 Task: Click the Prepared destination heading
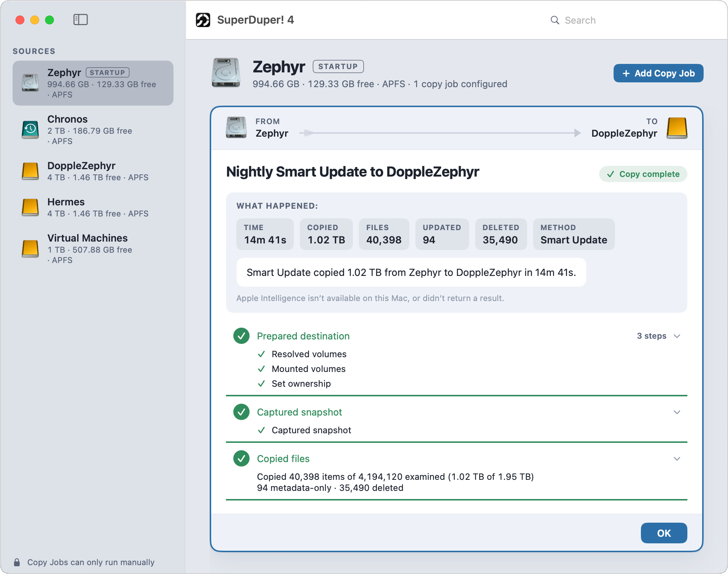click(303, 336)
